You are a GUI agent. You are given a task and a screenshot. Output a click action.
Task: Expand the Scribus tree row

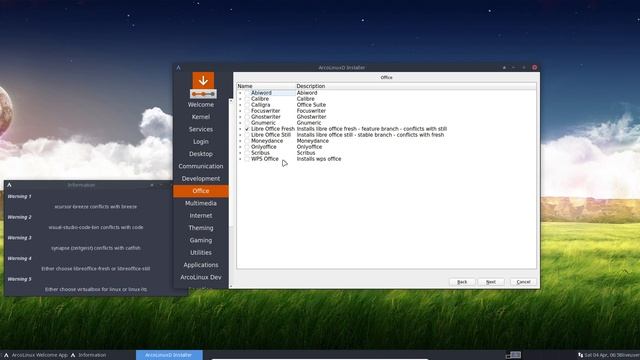(240, 153)
